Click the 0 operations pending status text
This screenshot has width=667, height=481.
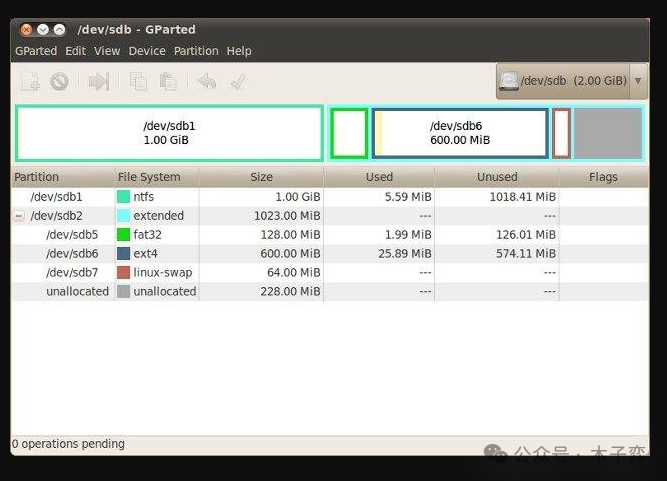coord(68,444)
